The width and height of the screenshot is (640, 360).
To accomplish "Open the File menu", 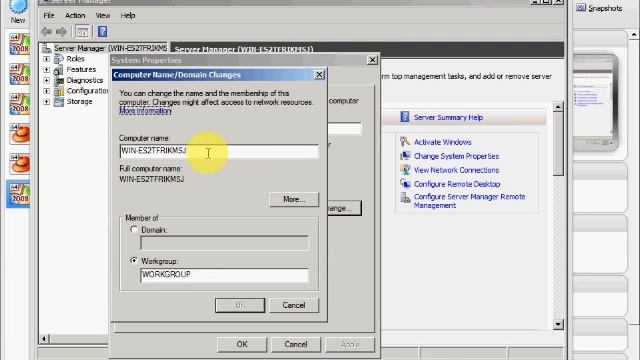I will coord(49,16).
